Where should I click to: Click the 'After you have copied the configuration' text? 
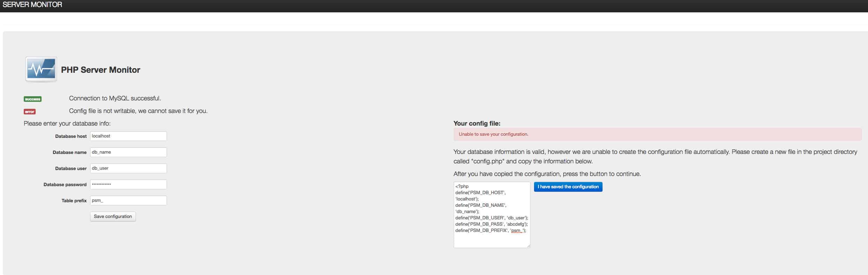547,174
